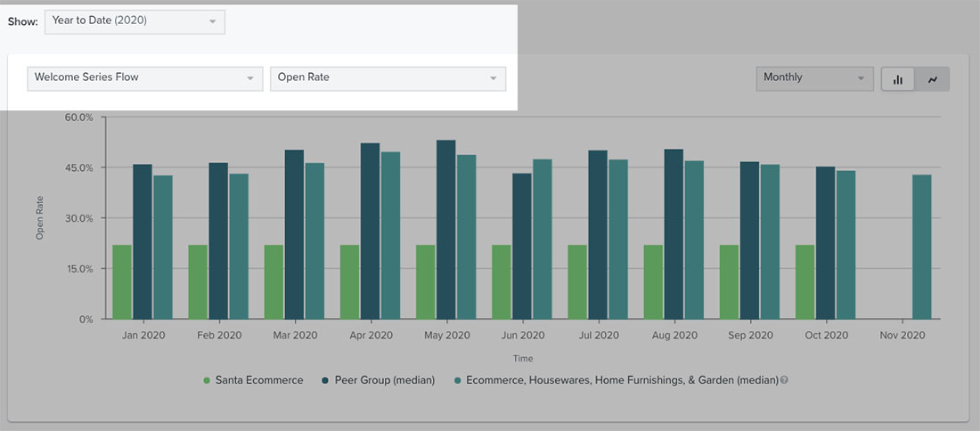The image size is (980, 431).
Task: Switch to bar chart view
Action: 898,79
